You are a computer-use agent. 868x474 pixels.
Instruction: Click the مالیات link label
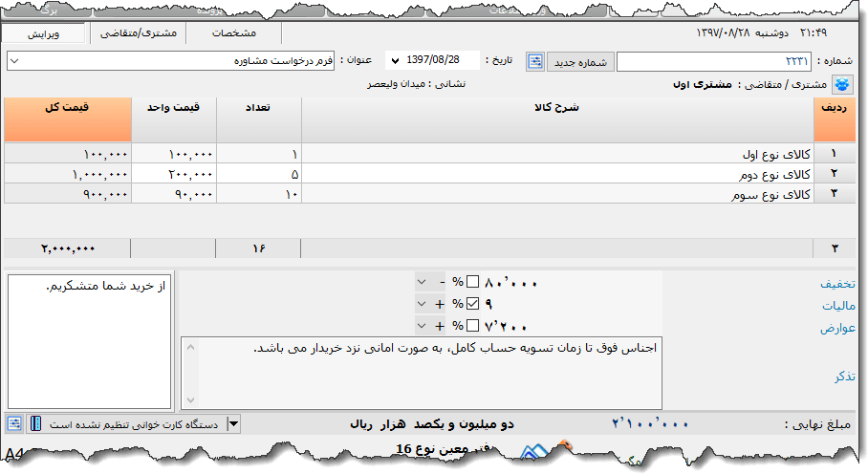(838, 305)
